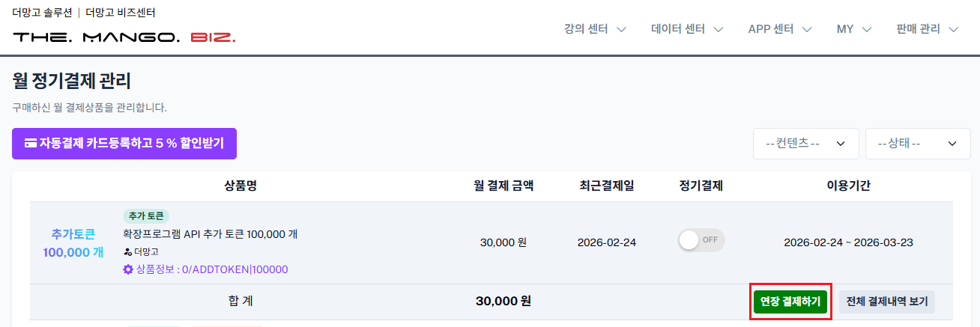Click the gear icon beside 상품정보

tap(127, 269)
